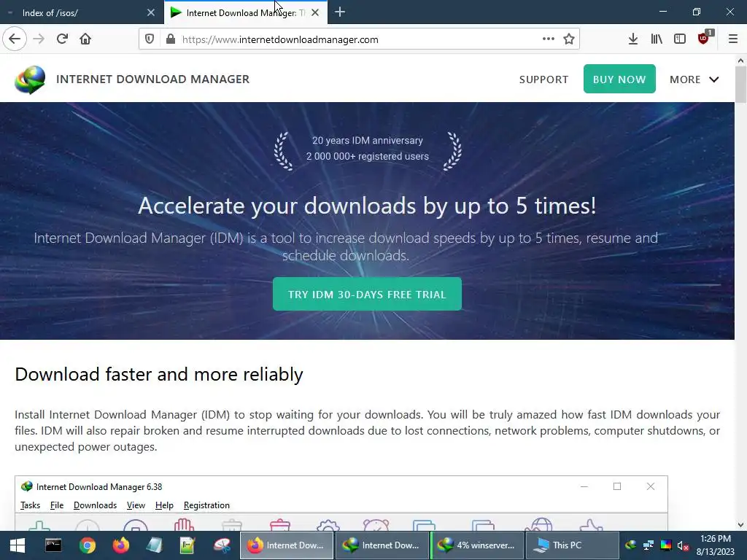The image size is (747, 560).
Task: Reload the current page
Action: (x=62, y=39)
